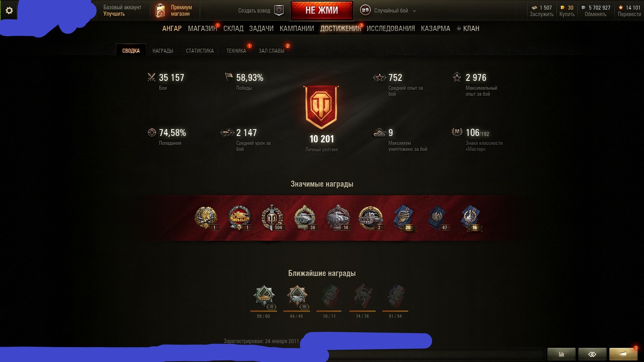Click Перевести under free experience
The width and height of the screenshot is (644, 362).
629,14
